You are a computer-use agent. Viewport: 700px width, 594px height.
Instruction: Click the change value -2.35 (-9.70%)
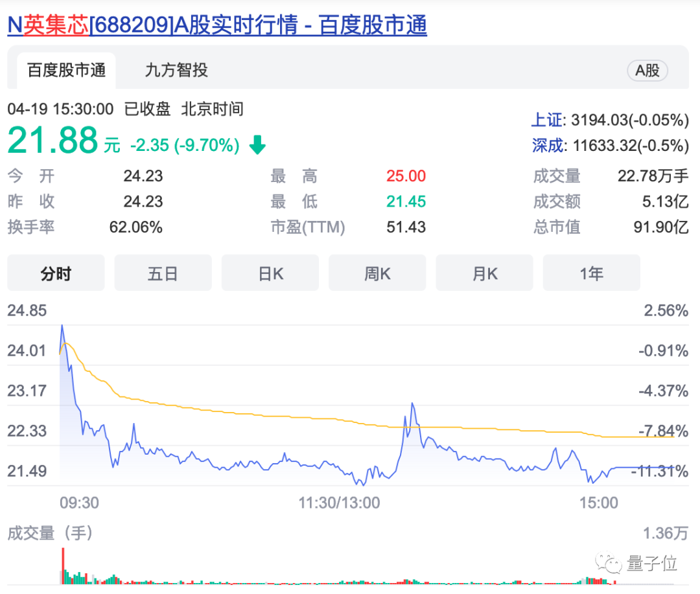185,146
